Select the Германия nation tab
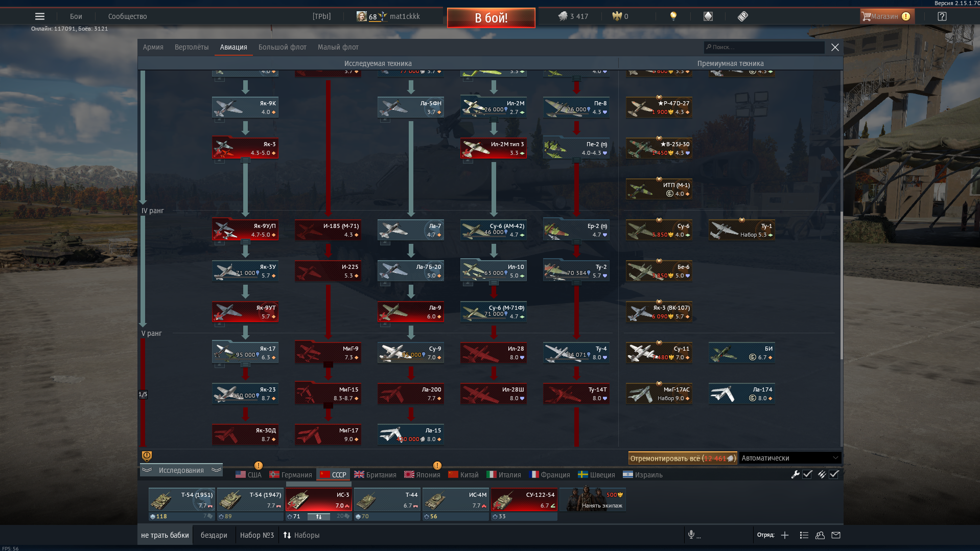This screenshot has height=551, width=980. click(x=291, y=474)
